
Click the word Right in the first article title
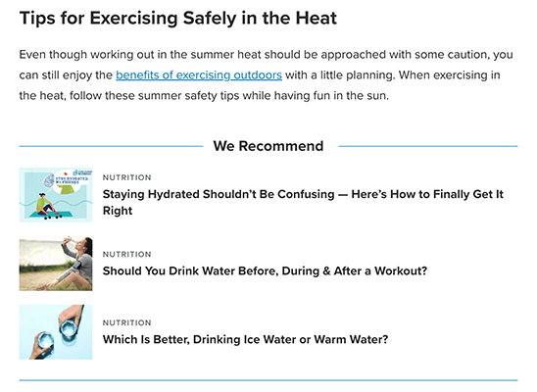tap(118, 211)
